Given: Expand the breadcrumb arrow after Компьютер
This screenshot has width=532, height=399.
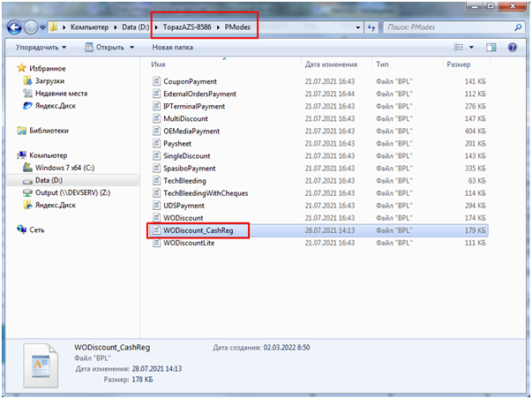Looking at the screenshot, I should (116, 27).
